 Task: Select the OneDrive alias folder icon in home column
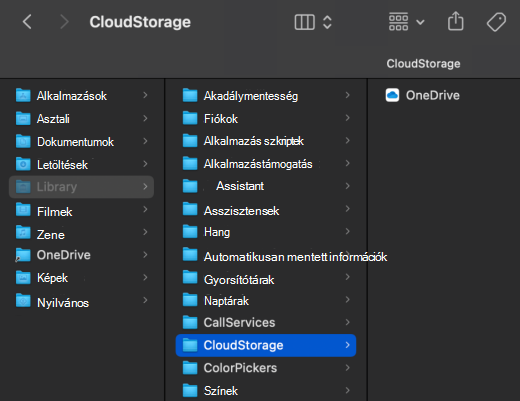[23, 255]
